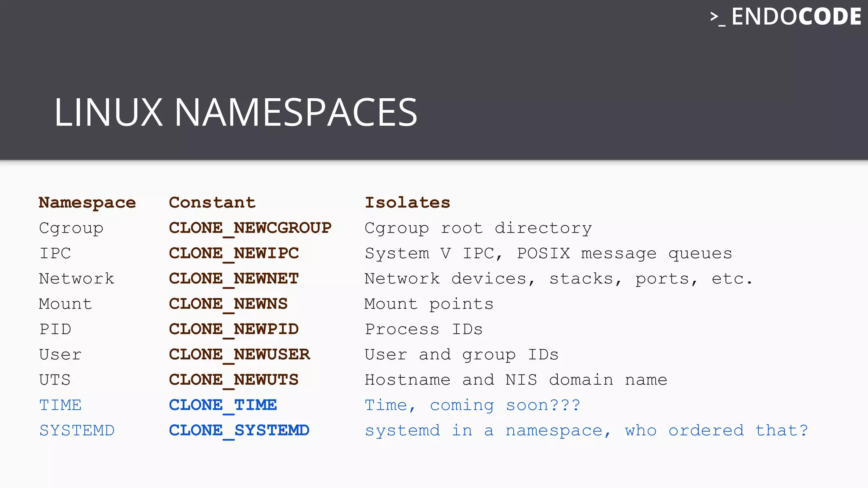Click CLONE_NEWUSER constant
Image resolution: width=868 pixels, height=488 pixels.
[x=239, y=355]
